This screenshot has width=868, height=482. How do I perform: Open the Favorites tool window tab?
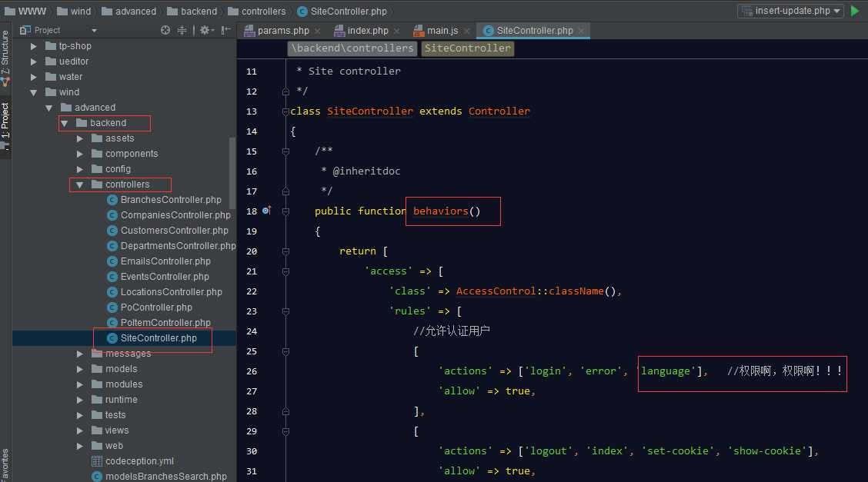pos(5,464)
